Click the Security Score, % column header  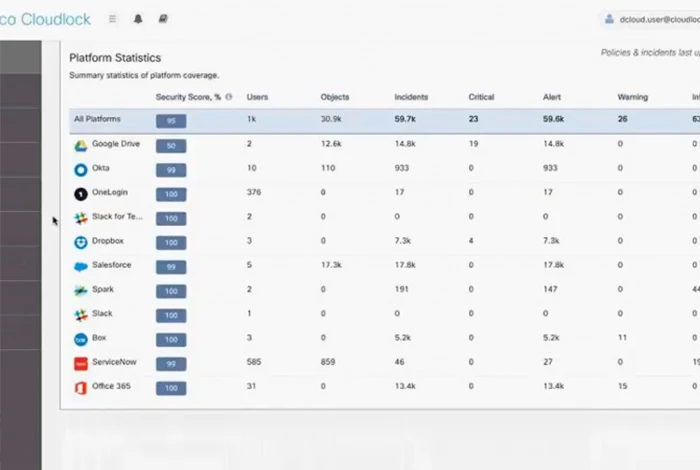(x=188, y=97)
